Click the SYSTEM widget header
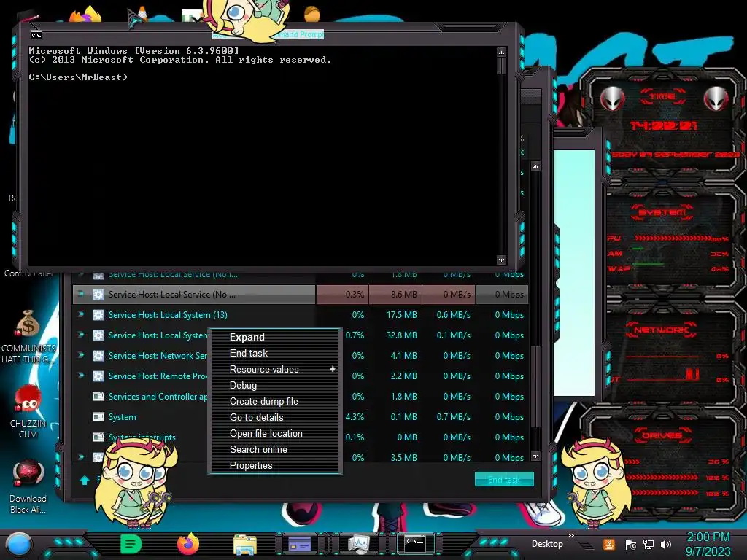The height and width of the screenshot is (560, 747). point(662,212)
